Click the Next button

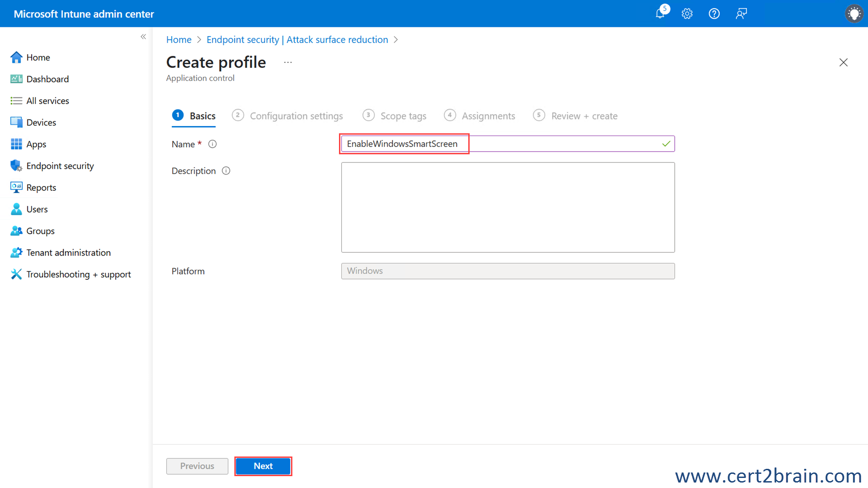point(263,466)
